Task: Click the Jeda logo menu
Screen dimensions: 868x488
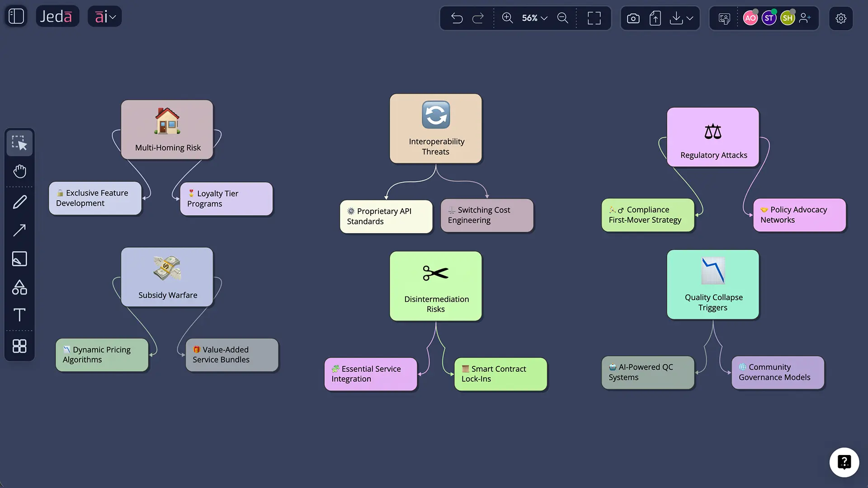Action: coord(57,17)
